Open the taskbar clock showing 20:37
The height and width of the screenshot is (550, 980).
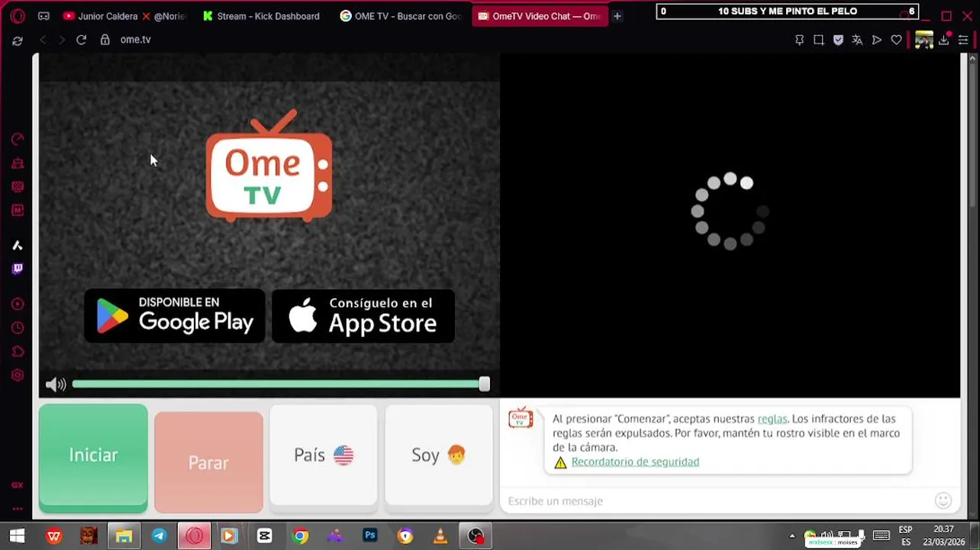tap(943, 535)
